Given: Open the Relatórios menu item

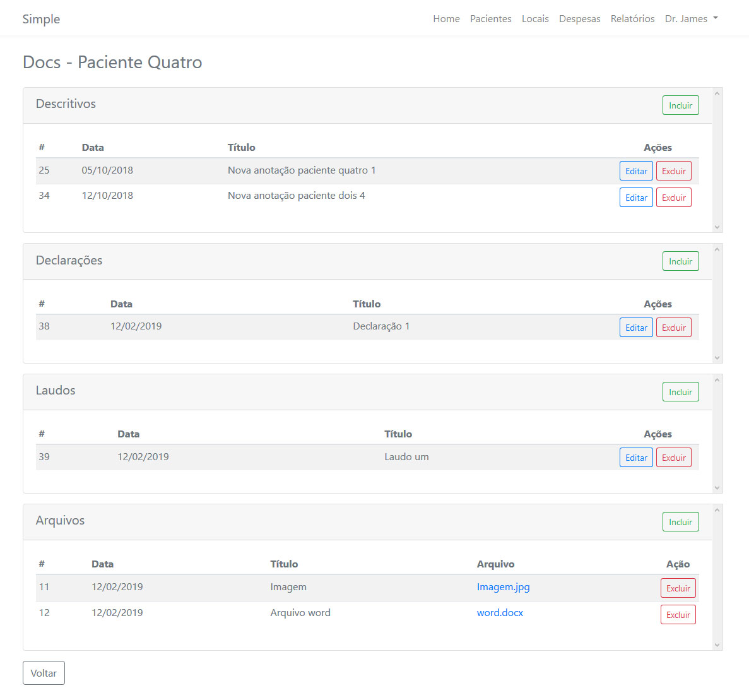Looking at the screenshot, I should tap(632, 19).
